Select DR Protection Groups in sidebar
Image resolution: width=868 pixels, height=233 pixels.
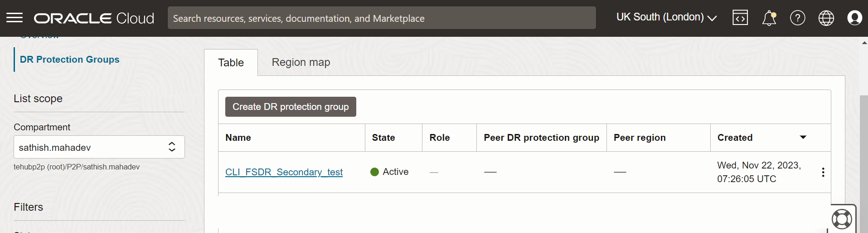pyautogui.click(x=69, y=59)
